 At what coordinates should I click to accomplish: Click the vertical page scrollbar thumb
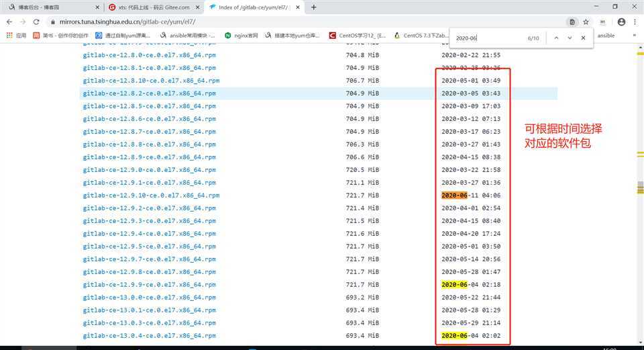point(640,187)
